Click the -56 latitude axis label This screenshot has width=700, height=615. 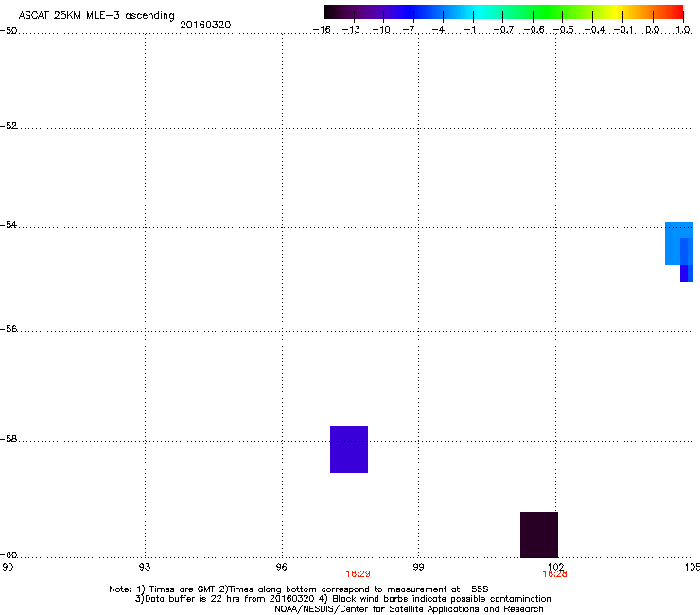click(x=9, y=329)
